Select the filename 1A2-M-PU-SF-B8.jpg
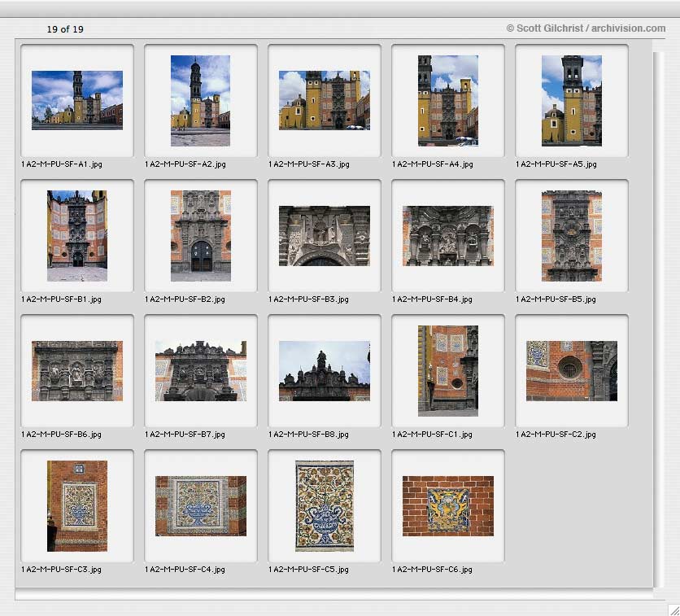This screenshot has height=616, width=680. (x=308, y=435)
